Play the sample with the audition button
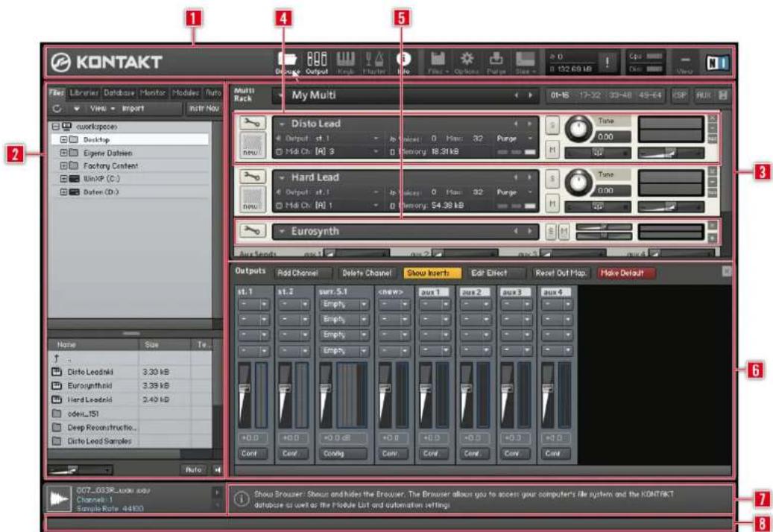773x532 pixels. coord(59,499)
